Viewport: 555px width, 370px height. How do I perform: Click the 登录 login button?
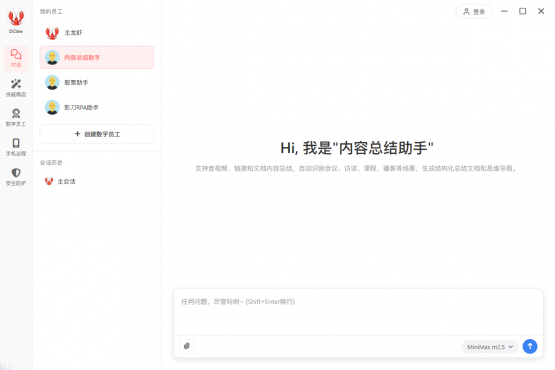[474, 12]
